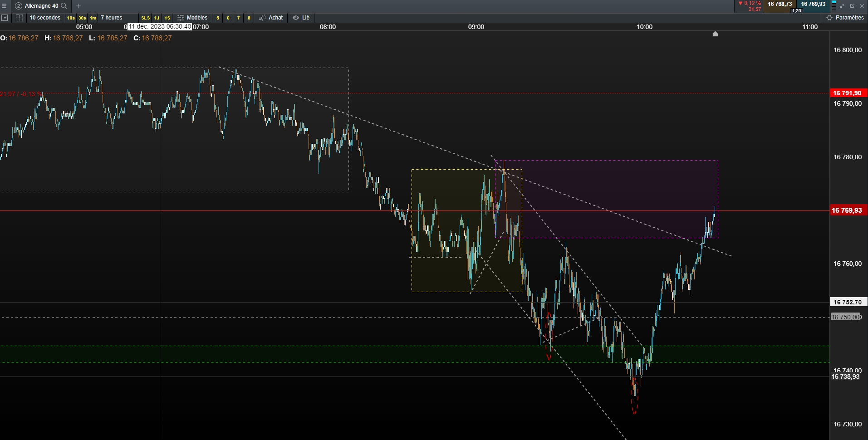The image size is (868, 440).
Task: Click the 05:00 time axis label
Action: pyautogui.click(x=84, y=27)
